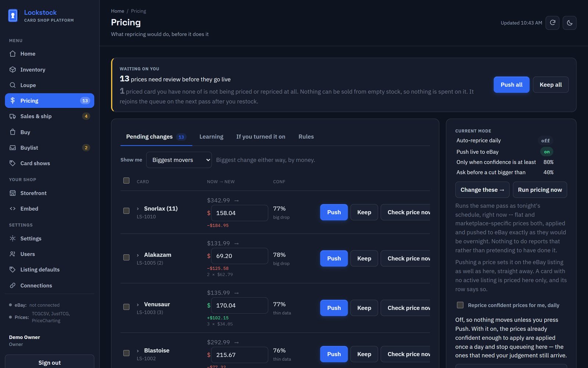The image size is (588, 368).
Task: Open Card shows via its tag icon
Action: (x=12, y=163)
